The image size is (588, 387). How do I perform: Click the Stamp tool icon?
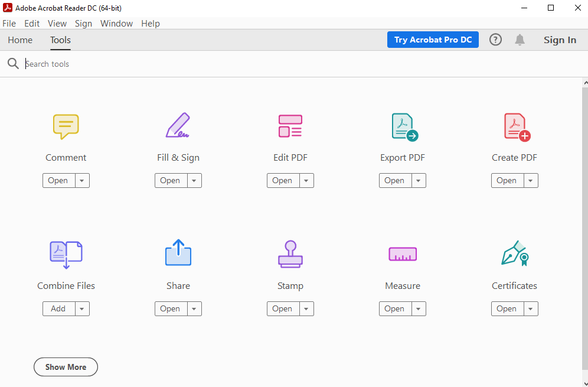(x=290, y=254)
